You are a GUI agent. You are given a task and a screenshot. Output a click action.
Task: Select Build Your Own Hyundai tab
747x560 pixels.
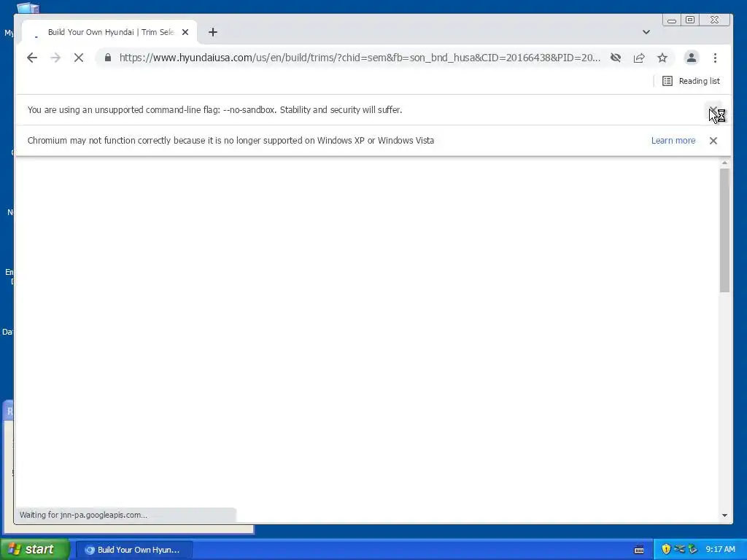[109, 32]
